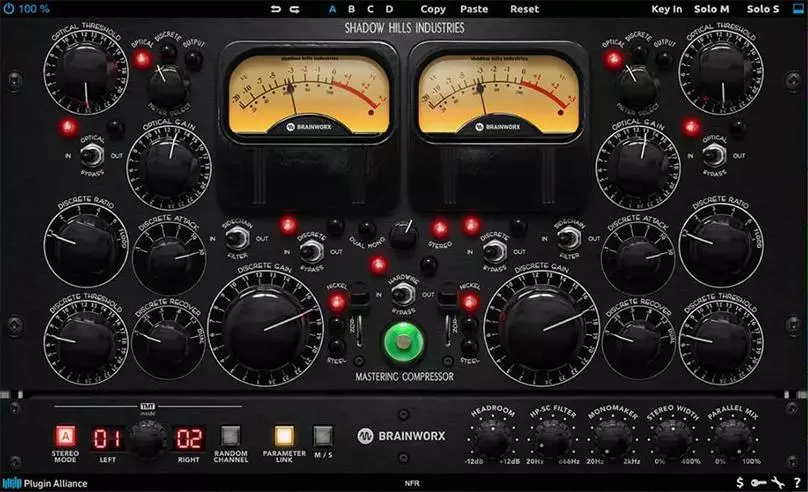Screen dimensions: 808x492
Task: Click the large right Discrete Gain knob
Action: coord(542,329)
